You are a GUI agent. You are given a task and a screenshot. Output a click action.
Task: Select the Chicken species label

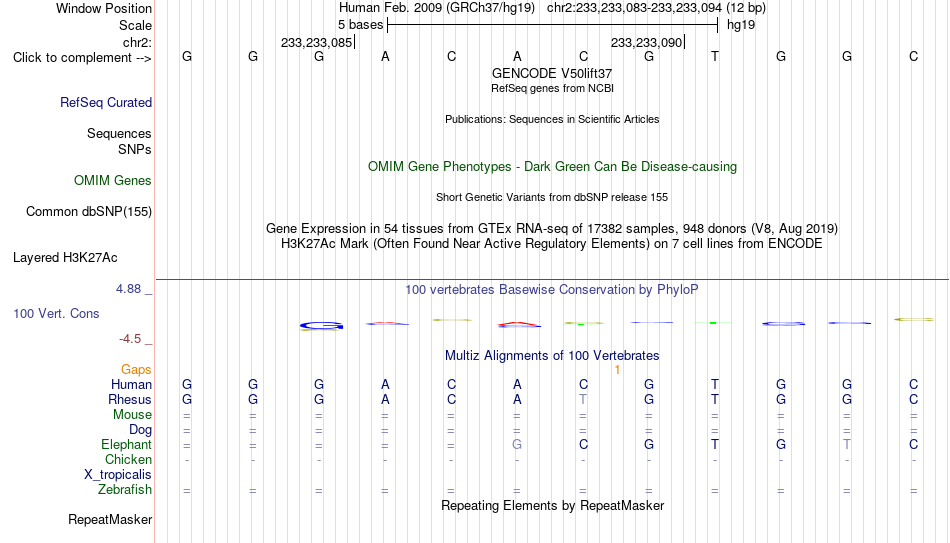point(128,459)
